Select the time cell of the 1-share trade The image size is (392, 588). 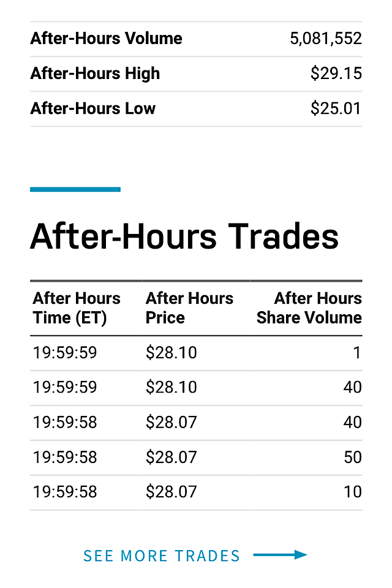(65, 353)
